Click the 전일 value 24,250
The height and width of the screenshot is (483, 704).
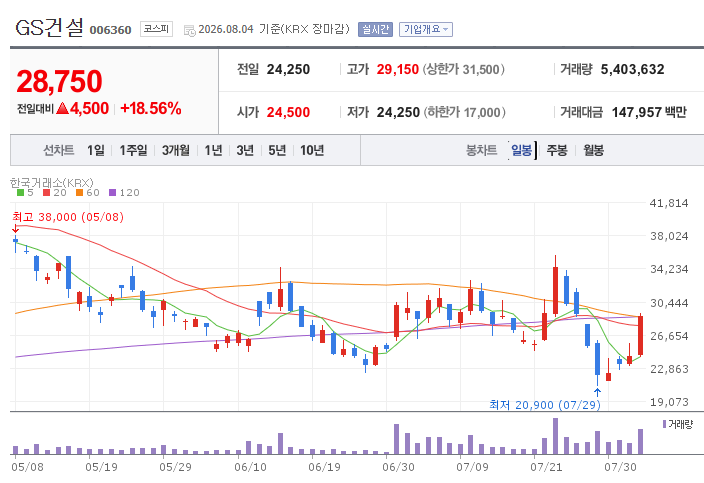[x=288, y=70]
